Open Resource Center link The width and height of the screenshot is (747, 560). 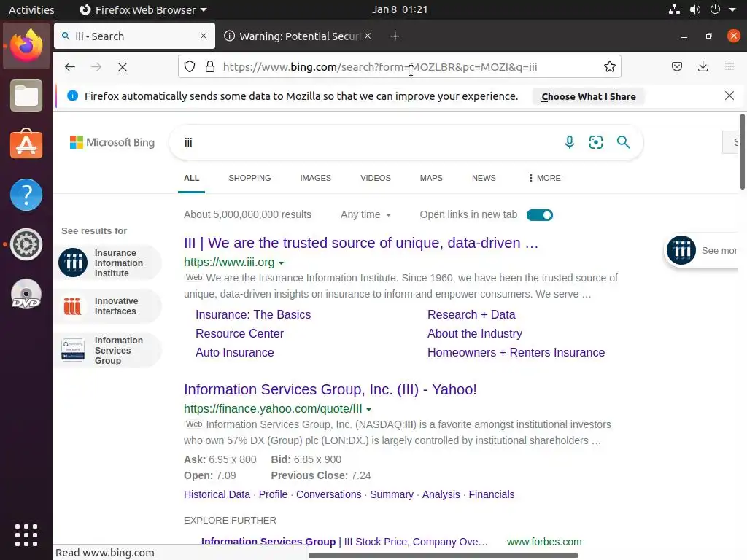[239, 333]
